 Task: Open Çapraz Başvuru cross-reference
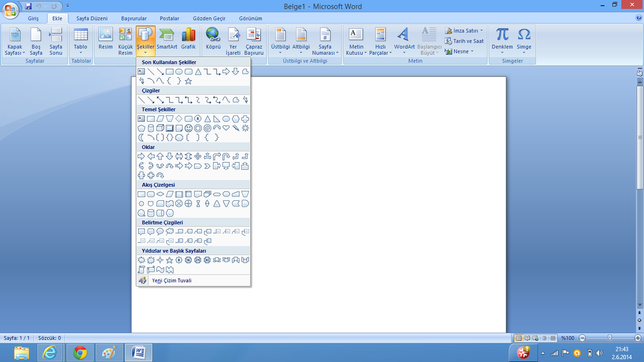pos(254,40)
